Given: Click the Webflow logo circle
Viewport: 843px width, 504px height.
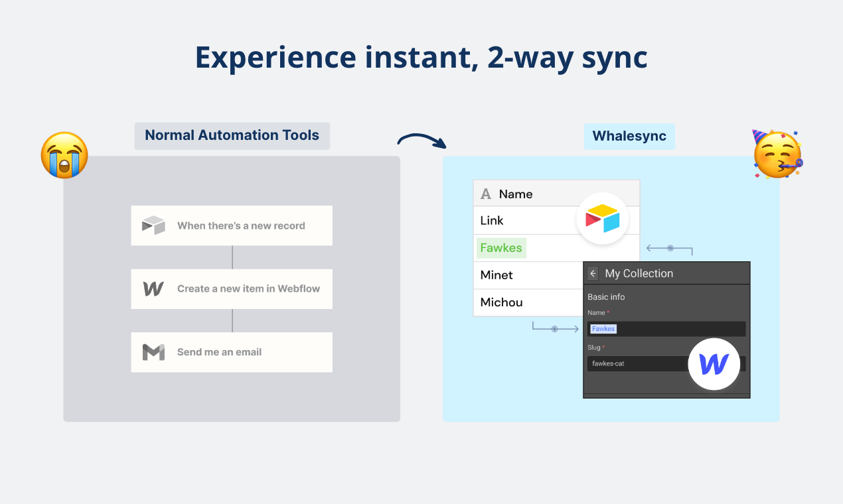Looking at the screenshot, I should coord(714,363).
